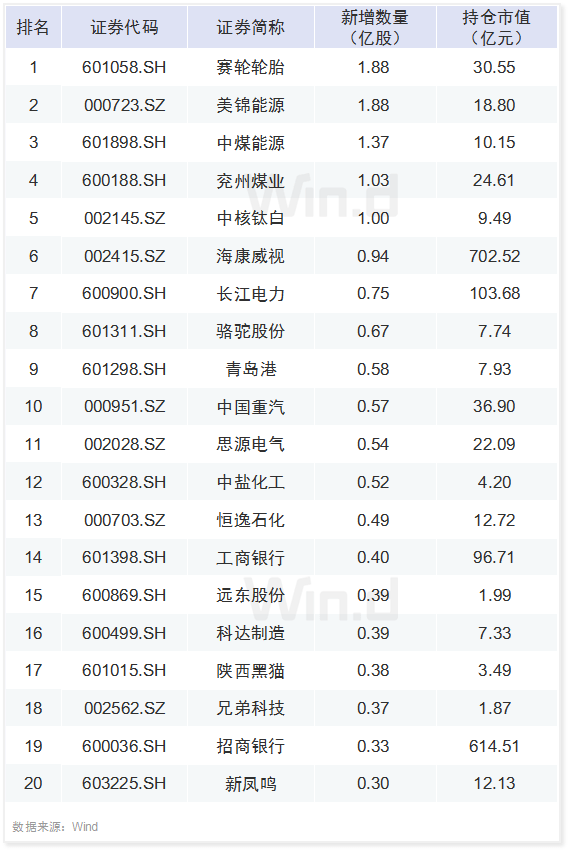
Task: Select stock name 陕西黑猫
Action: (250, 671)
